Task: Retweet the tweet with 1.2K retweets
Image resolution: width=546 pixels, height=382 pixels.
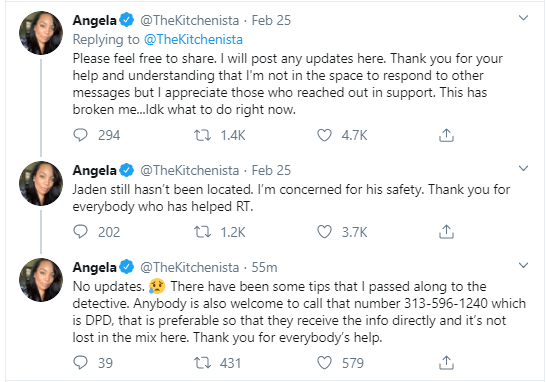Action: [202, 232]
